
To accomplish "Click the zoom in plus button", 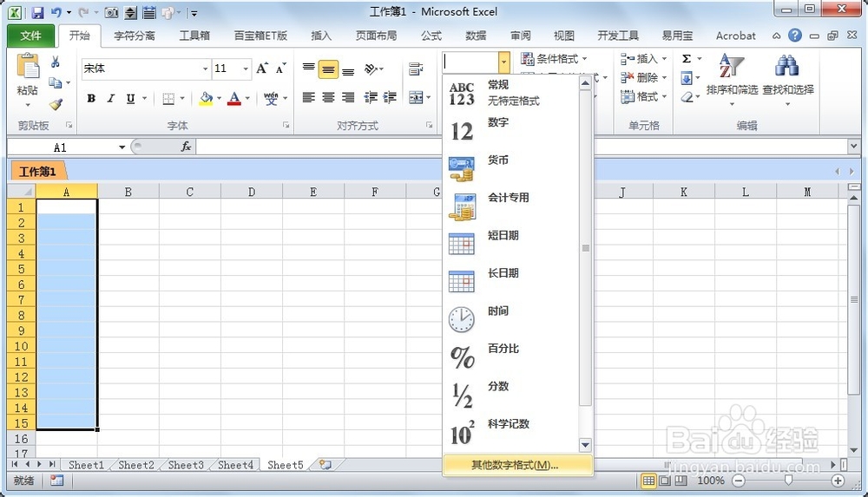I will [838, 481].
